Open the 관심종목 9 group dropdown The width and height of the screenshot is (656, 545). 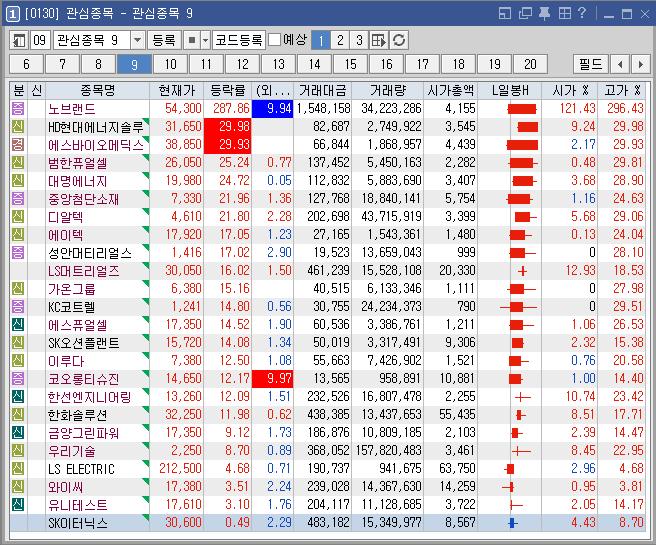click(x=137, y=41)
